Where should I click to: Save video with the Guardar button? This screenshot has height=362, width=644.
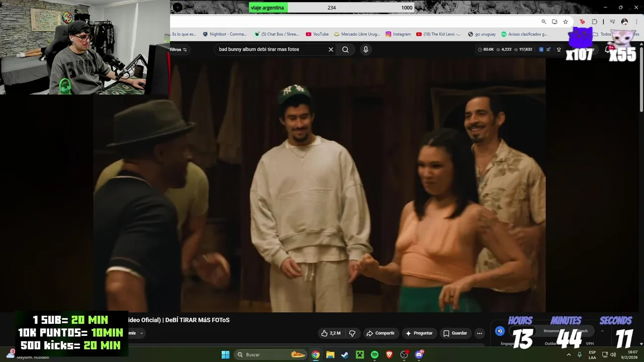pos(455,333)
